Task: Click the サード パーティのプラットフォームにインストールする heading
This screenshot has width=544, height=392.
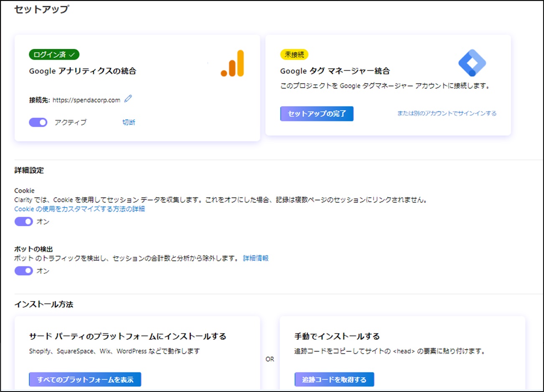Action: click(127, 336)
